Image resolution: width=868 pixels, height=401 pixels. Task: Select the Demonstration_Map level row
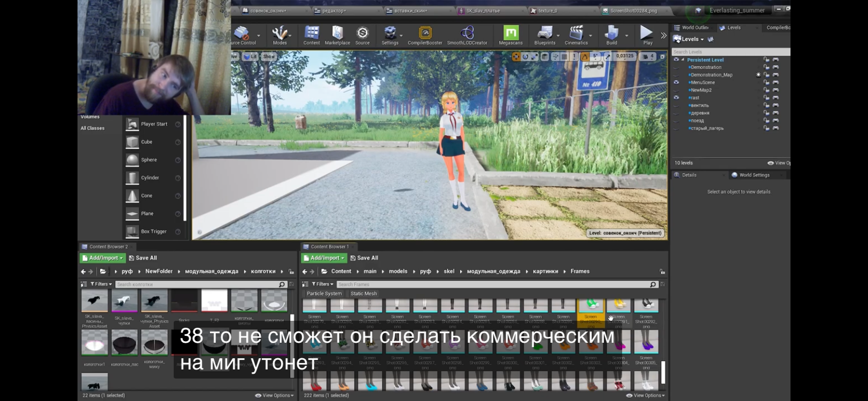[730, 75]
